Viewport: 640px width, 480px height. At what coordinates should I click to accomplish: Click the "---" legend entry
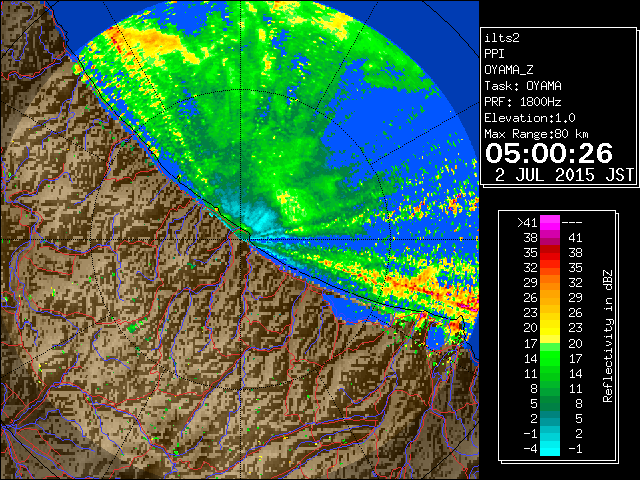572,222
